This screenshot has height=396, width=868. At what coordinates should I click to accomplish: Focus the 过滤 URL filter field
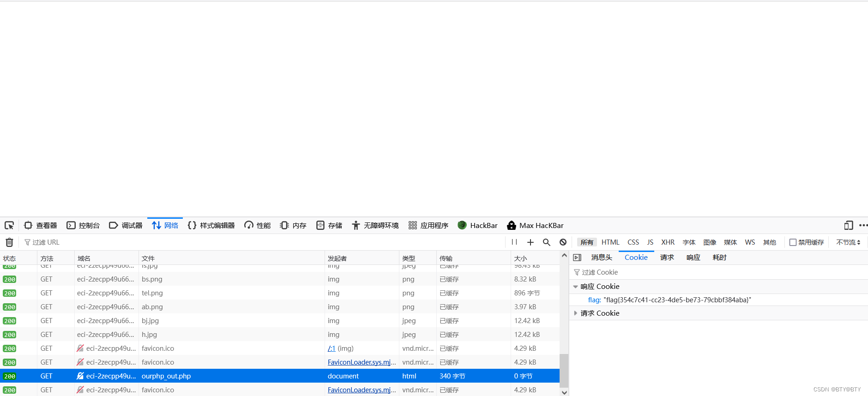[x=263, y=242]
